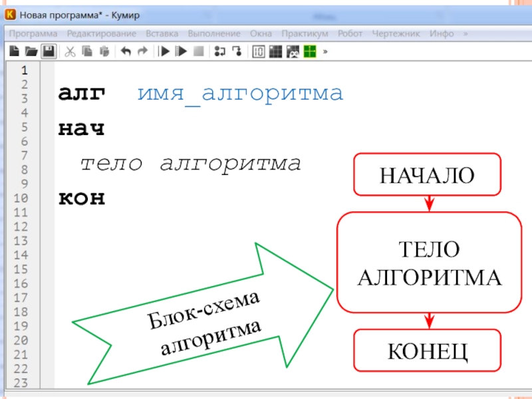Screen dimensions: 532x399
Task: Stop execution with the square icon
Action: (x=198, y=51)
